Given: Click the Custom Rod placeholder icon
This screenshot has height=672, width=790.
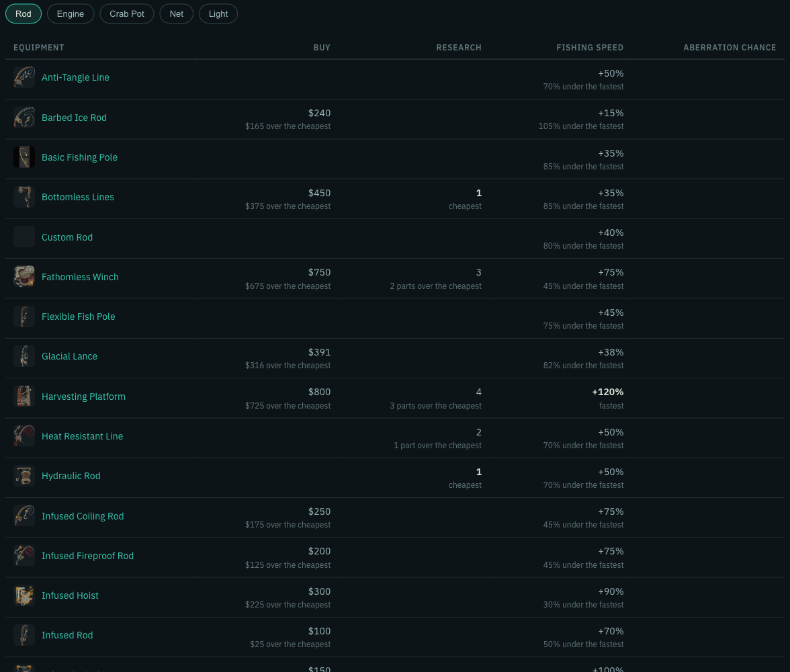Looking at the screenshot, I should (24, 237).
